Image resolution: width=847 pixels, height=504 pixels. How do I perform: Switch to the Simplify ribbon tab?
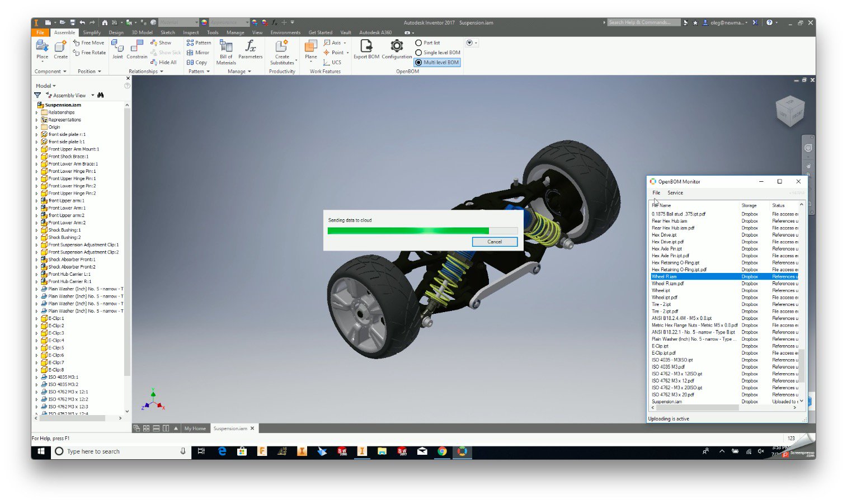tap(92, 32)
